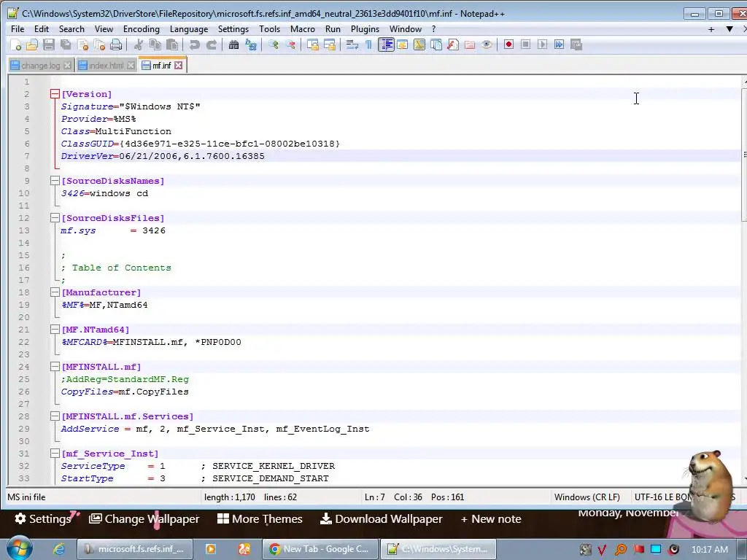Click the Print toolbar icon
747x560 pixels.
tap(116, 44)
